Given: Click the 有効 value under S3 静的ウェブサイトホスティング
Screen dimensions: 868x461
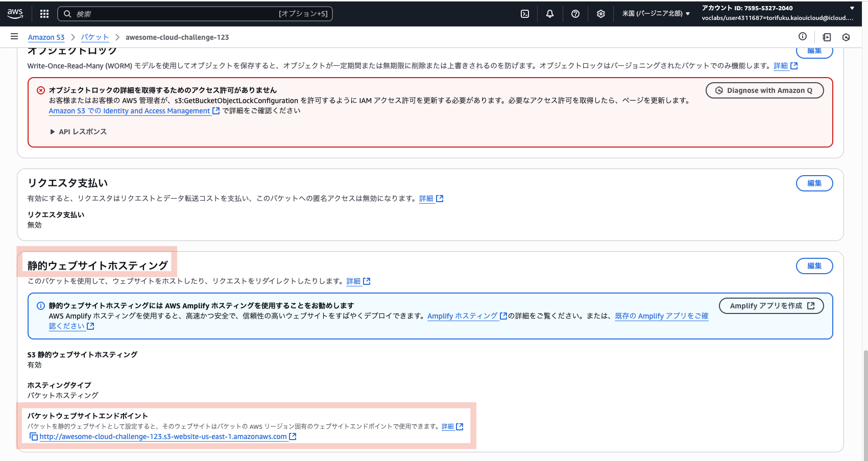Looking at the screenshot, I should [x=34, y=365].
